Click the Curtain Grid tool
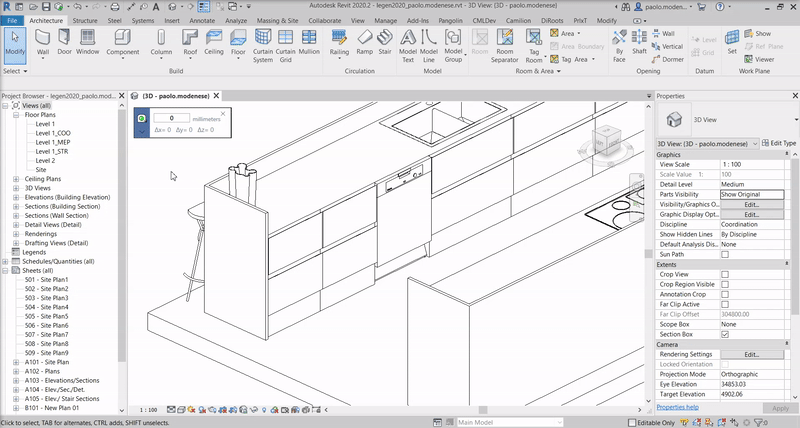 286,40
